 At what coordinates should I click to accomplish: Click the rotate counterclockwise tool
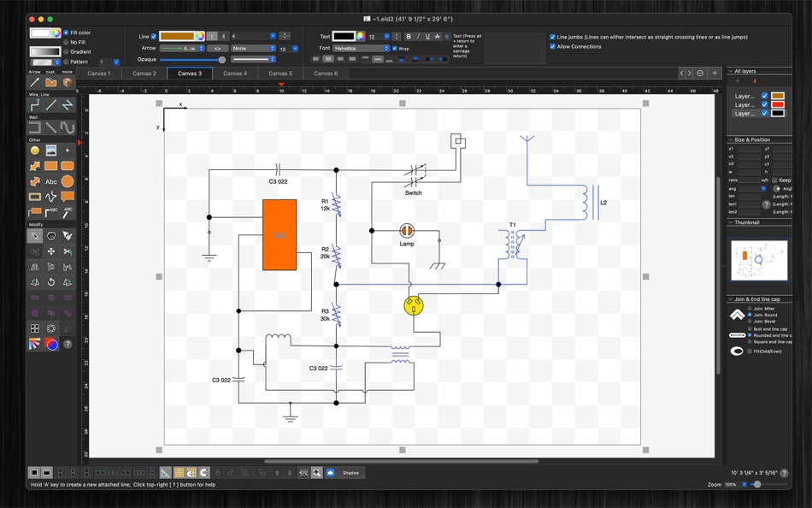coord(50,282)
